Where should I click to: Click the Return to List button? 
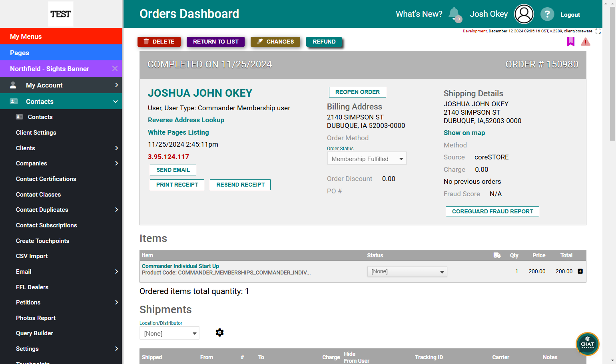click(x=215, y=42)
